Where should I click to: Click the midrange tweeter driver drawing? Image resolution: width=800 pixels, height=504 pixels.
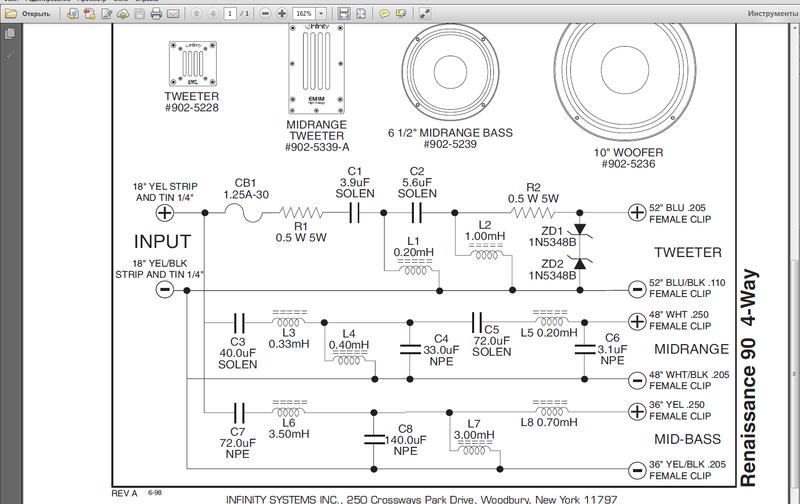pyautogui.click(x=316, y=69)
